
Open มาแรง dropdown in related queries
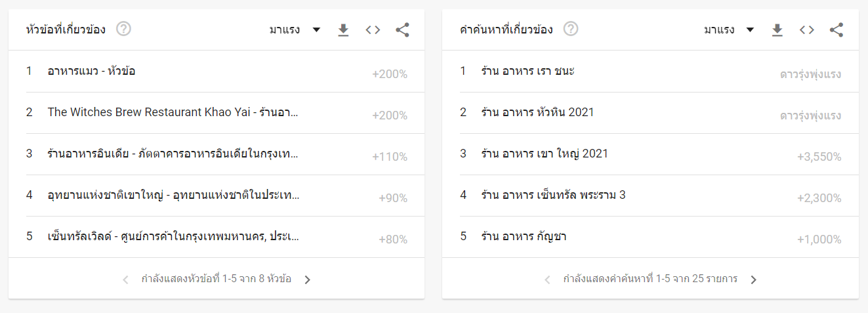[x=729, y=30]
